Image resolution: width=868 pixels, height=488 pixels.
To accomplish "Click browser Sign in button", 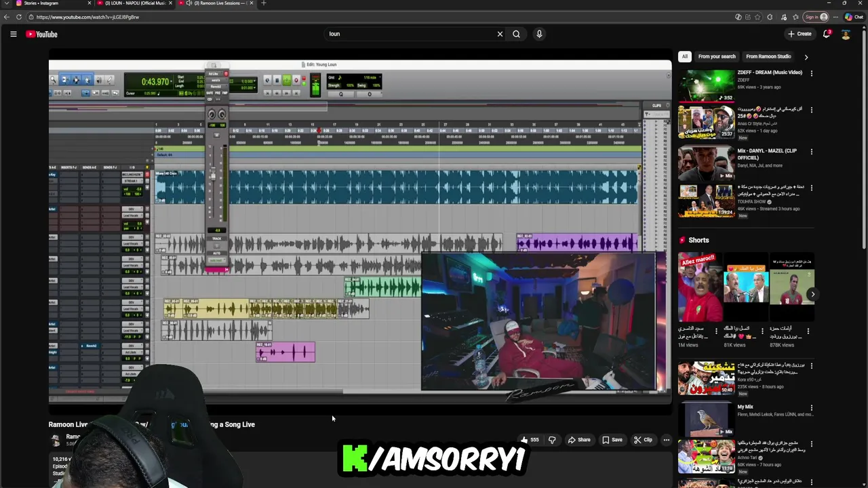I will (x=816, y=17).
